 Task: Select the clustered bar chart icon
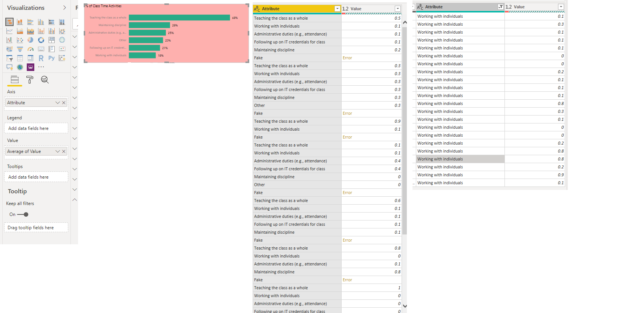point(31,22)
